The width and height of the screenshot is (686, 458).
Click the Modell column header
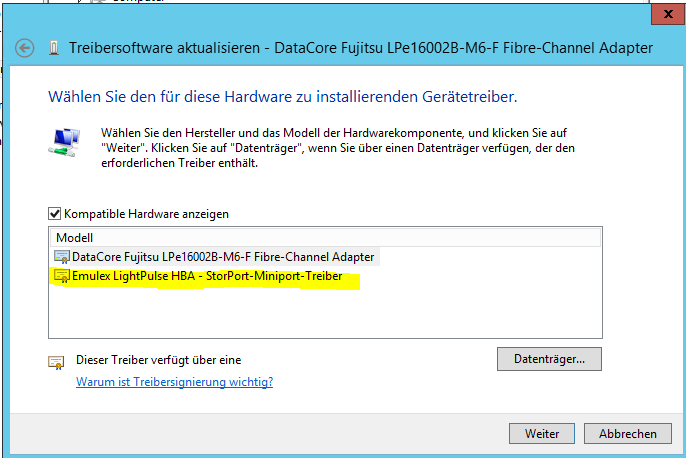pos(75,238)
